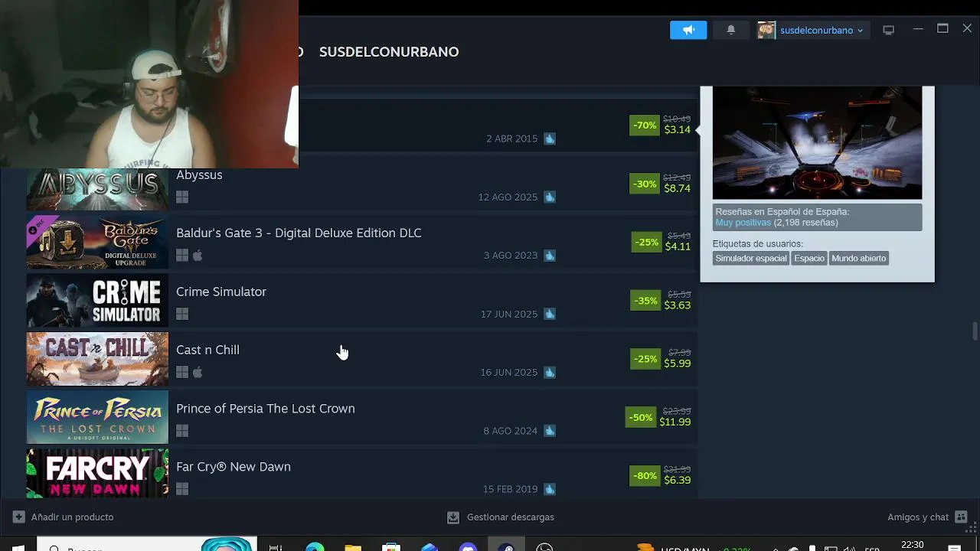Open Prince of Persia The Lost Crown title
The width and height of the screenshot is (980, 551).
click(266, 409)
